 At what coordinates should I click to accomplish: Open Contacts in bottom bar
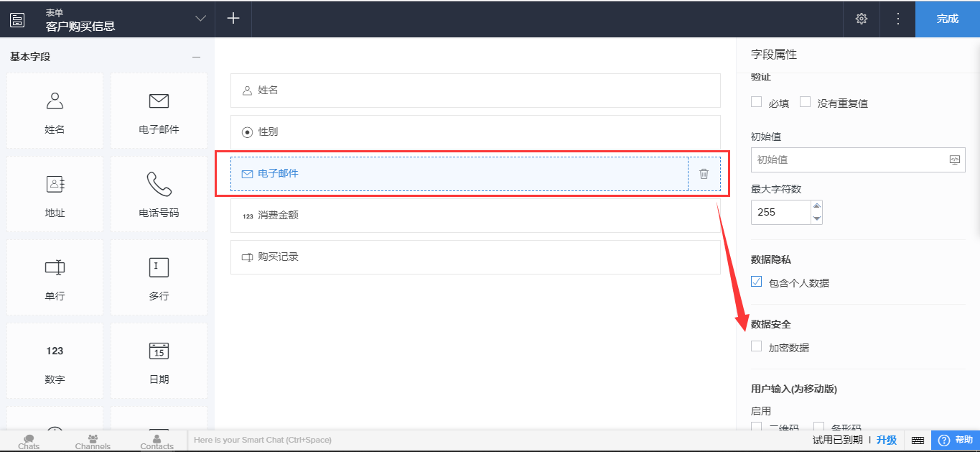(157, 441)
